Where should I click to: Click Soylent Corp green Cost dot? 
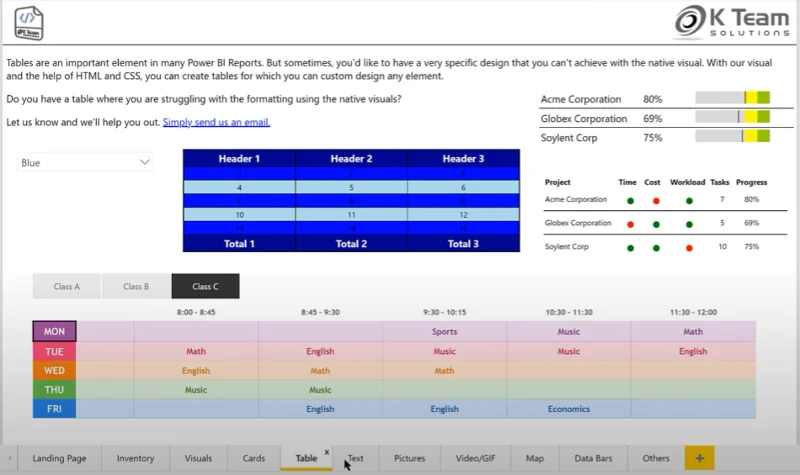656,248
